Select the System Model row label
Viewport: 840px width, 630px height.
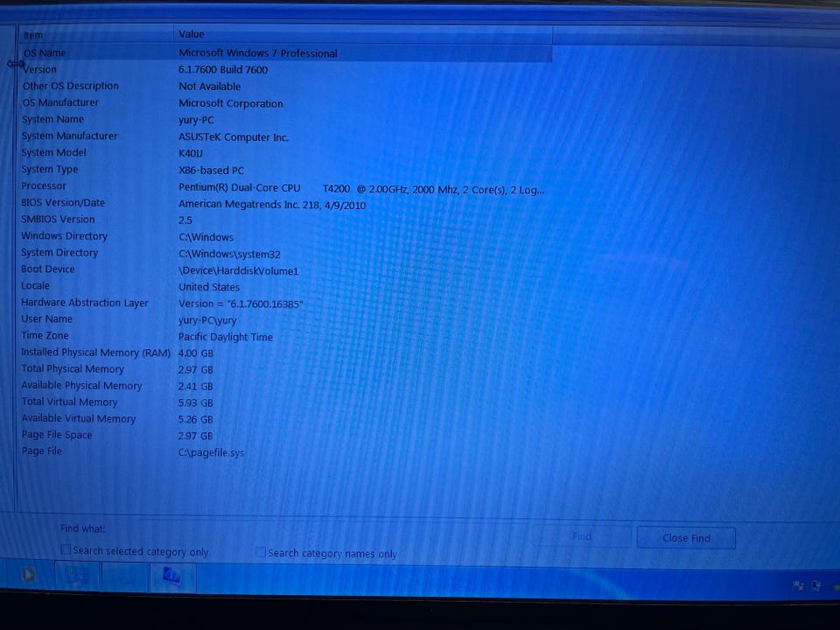click(x=53, y=152)
